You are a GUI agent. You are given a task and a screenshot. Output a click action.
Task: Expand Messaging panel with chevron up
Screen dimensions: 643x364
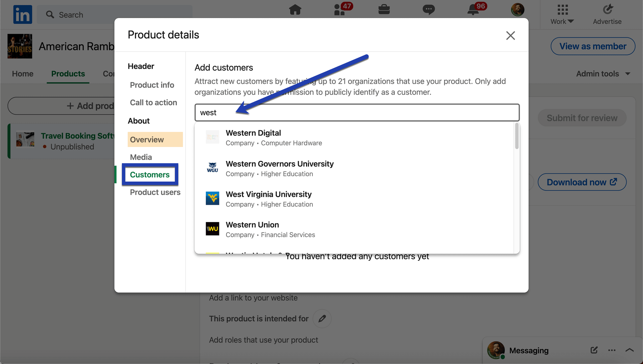point(630,350)
